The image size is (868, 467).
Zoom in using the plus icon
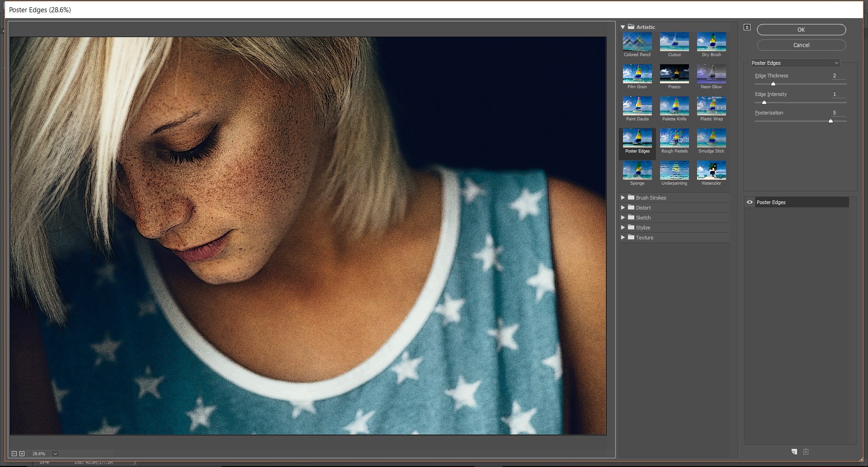(x=21, y=453)
